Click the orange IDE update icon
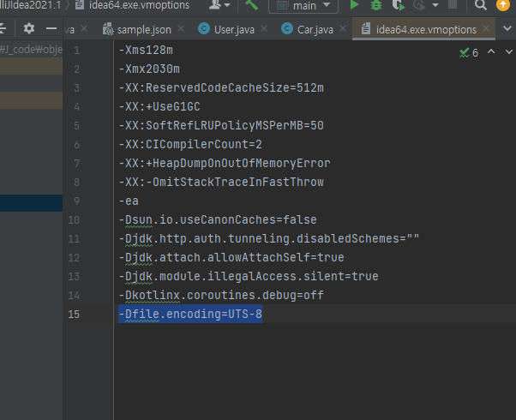Viewport: 516px width, 420px height. click(x=502, y=4)
